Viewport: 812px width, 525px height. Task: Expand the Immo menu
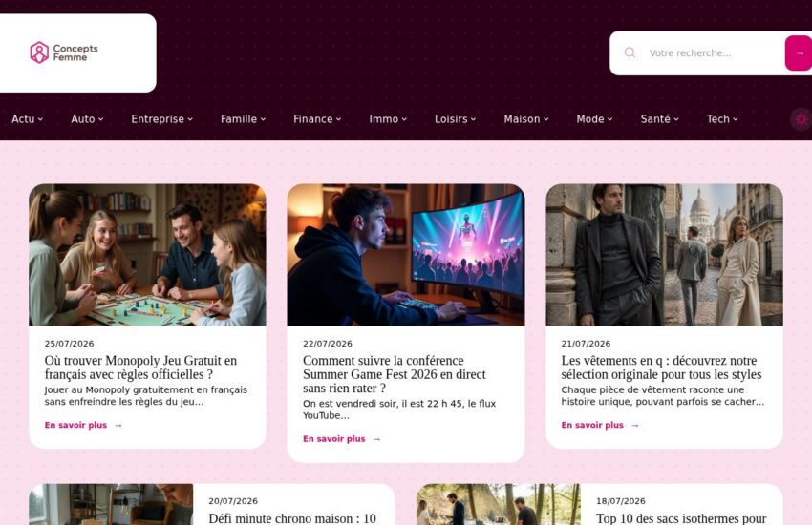tap(388, 119)
